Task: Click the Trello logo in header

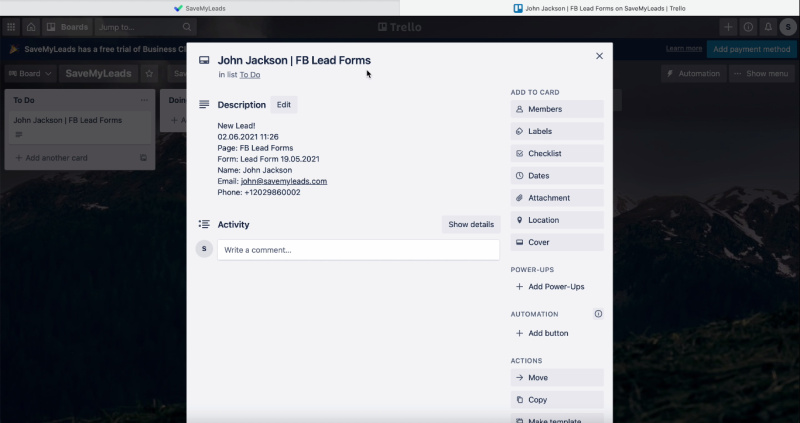Action: tap(399, 27)
